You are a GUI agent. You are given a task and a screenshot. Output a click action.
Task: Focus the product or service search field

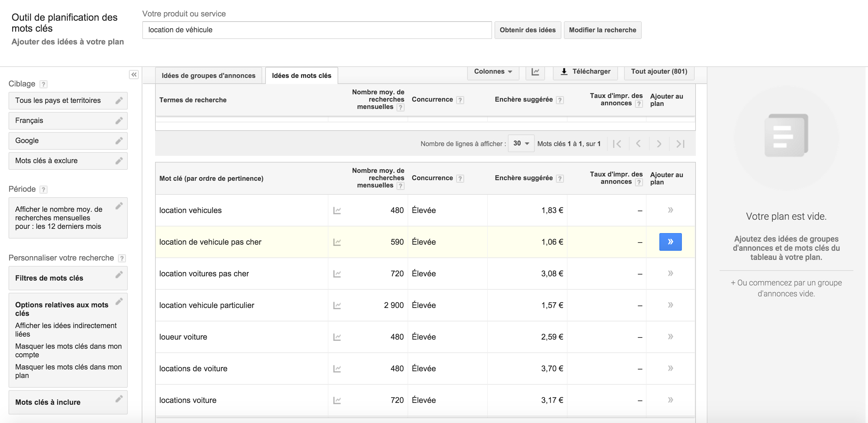(x=317, y=30)
